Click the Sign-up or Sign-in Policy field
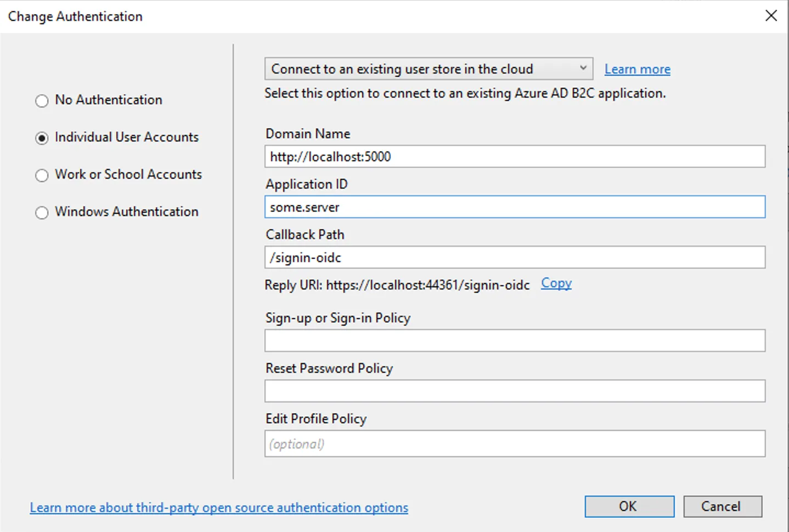Screen dimensions: 789x532 pyautogui.click(x=514, y=341)
